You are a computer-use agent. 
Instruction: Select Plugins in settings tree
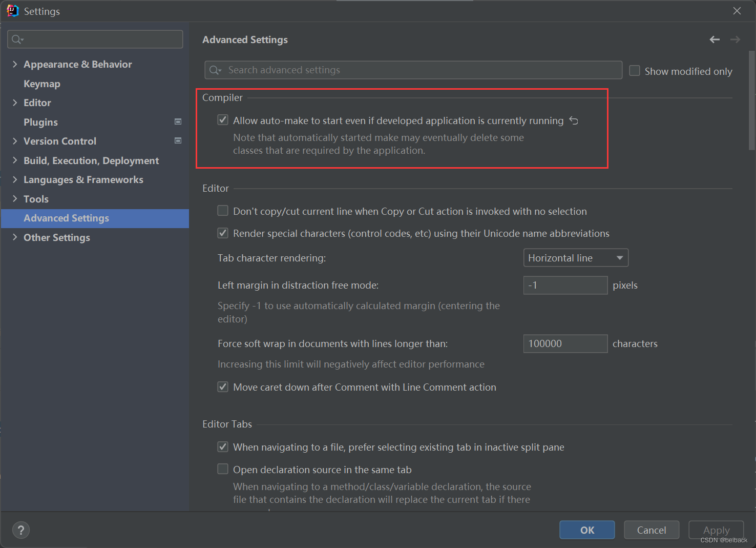point(40,122)
